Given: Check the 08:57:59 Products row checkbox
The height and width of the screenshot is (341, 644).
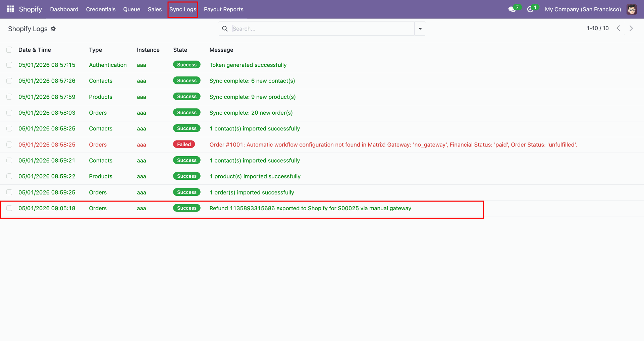Looking at the screenshot, I should 9,97.
